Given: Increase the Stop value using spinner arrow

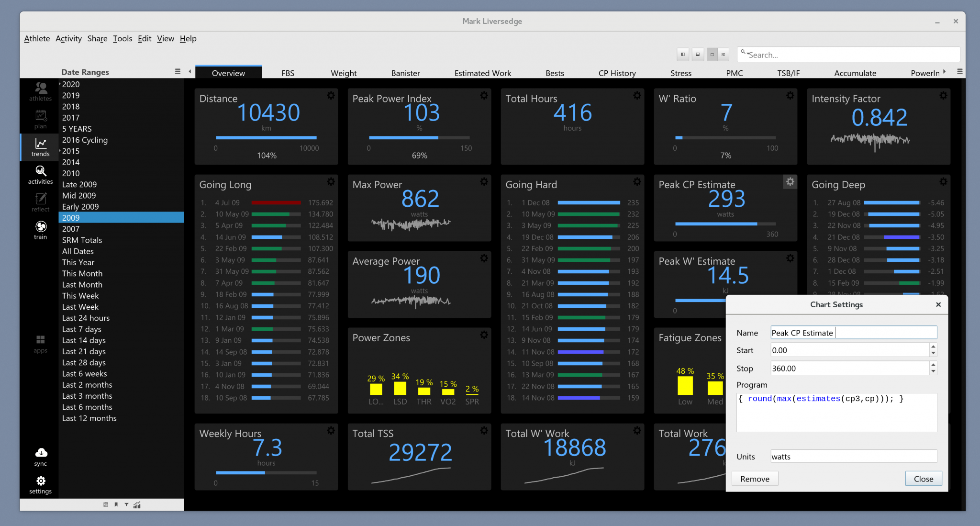Looking at the screenshot, I should (933, 365).
